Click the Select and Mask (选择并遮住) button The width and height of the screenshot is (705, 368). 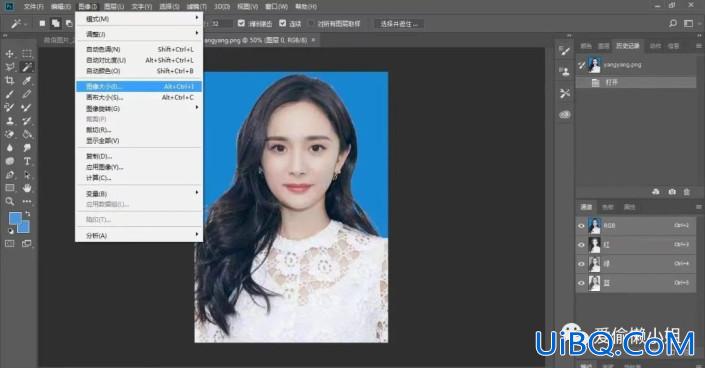point(399,24)
